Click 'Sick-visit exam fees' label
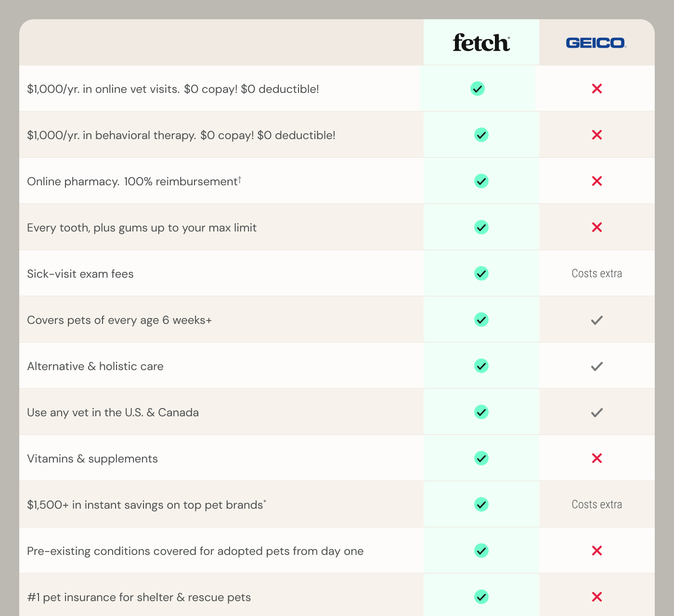This screenshot has width=674, height=616. click(x=80, y=274)
